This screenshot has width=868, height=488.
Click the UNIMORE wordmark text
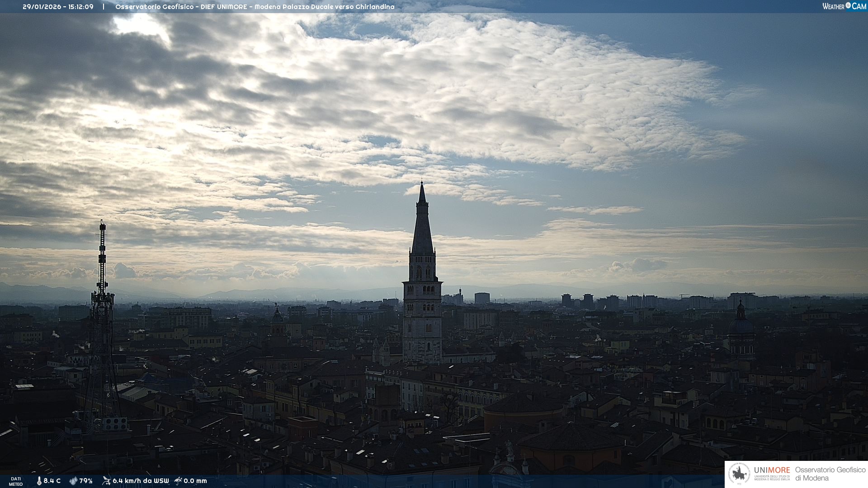tap(772, 470)
